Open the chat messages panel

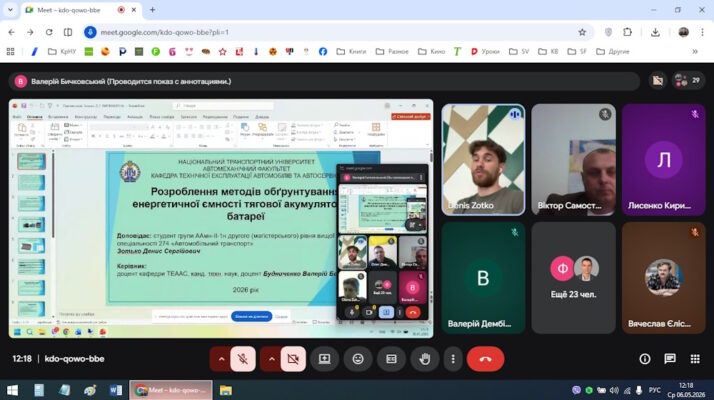point(670,359)
